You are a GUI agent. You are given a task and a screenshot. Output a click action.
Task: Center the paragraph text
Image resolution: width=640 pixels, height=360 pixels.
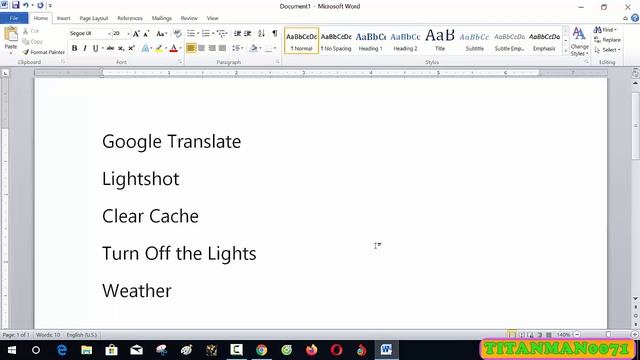[x=201, y=48]
